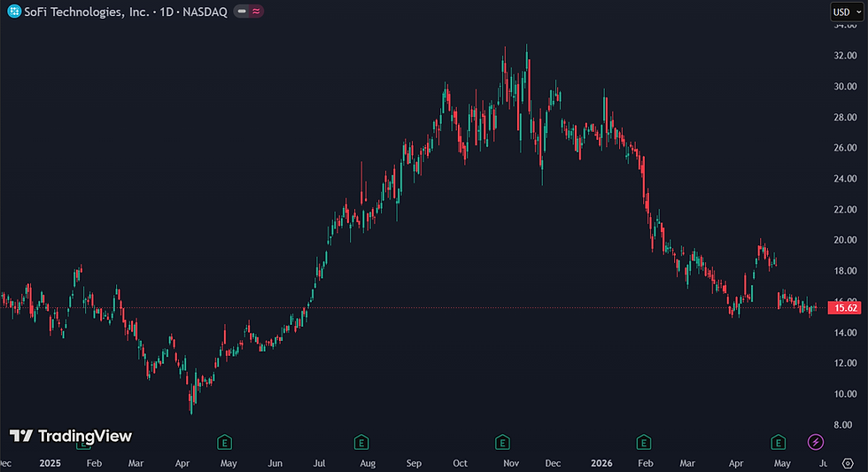Click the 26.00 price axis label
868x472 pixels.
(845, 148)
